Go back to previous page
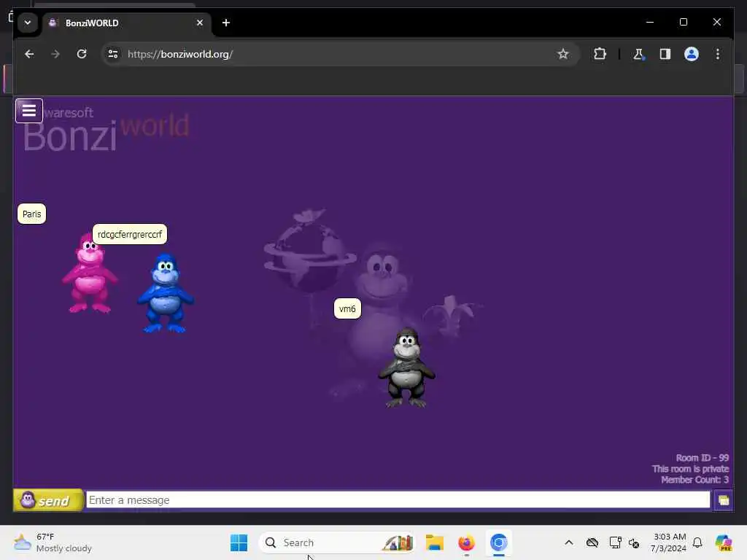Screen dimensions: 747x560 tap(29, 54)
